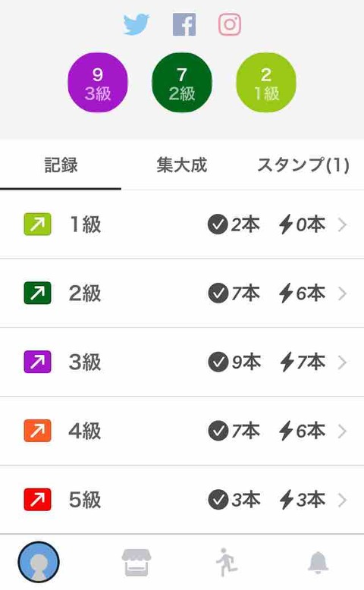
Task: Tap the running person activity icon
Action: click(227, 562)
